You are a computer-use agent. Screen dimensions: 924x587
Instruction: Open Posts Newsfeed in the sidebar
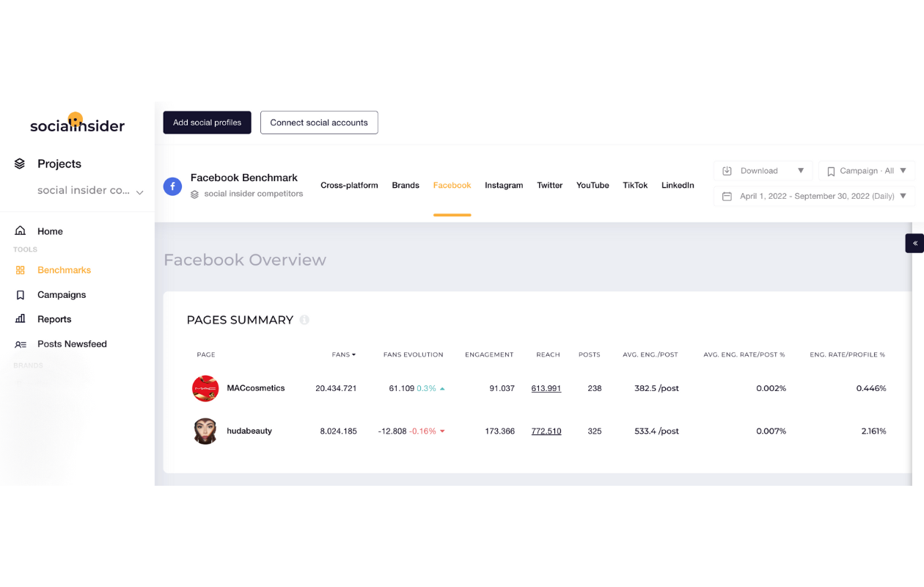click(x=72, y=344)
